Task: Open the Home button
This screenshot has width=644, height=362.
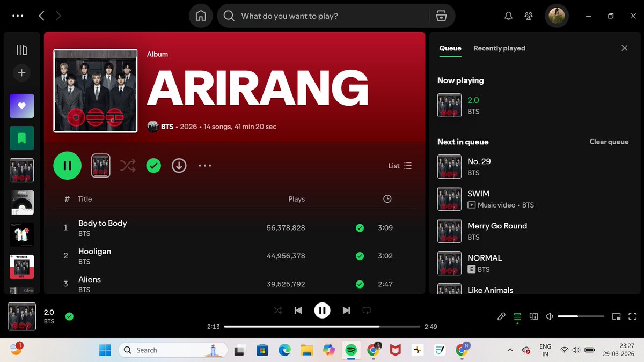Action: pyautogui.click(x=201, y=16)
